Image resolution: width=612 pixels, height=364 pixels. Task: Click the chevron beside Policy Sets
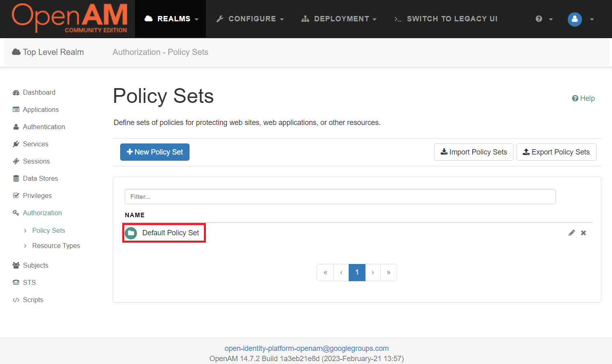[x=25, y=230]
